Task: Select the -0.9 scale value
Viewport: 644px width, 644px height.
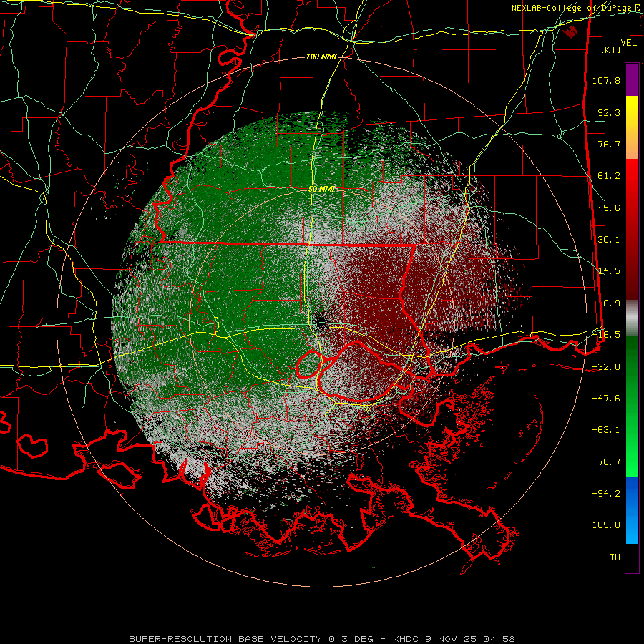Action: (x=609, y=303)
